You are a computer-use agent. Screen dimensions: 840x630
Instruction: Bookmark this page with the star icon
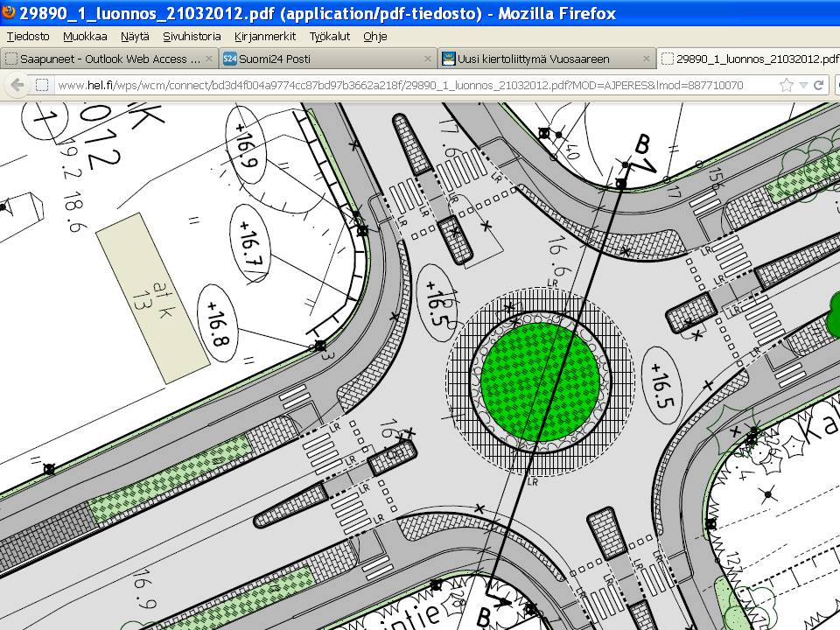point(786,85)
